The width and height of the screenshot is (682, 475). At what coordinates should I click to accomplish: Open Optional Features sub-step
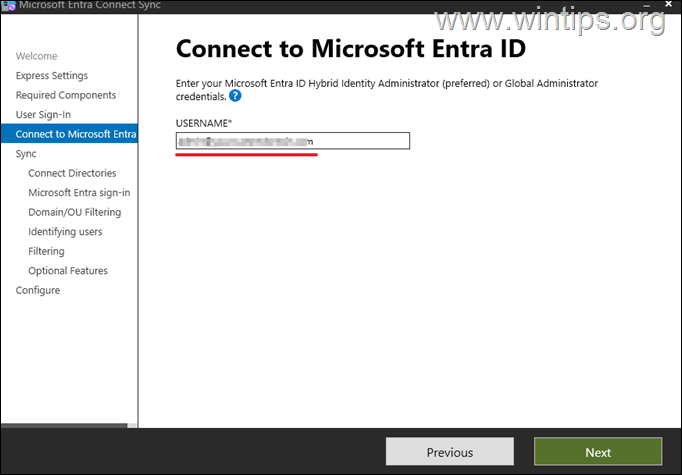pyautogui.click(x=68, y=271)
